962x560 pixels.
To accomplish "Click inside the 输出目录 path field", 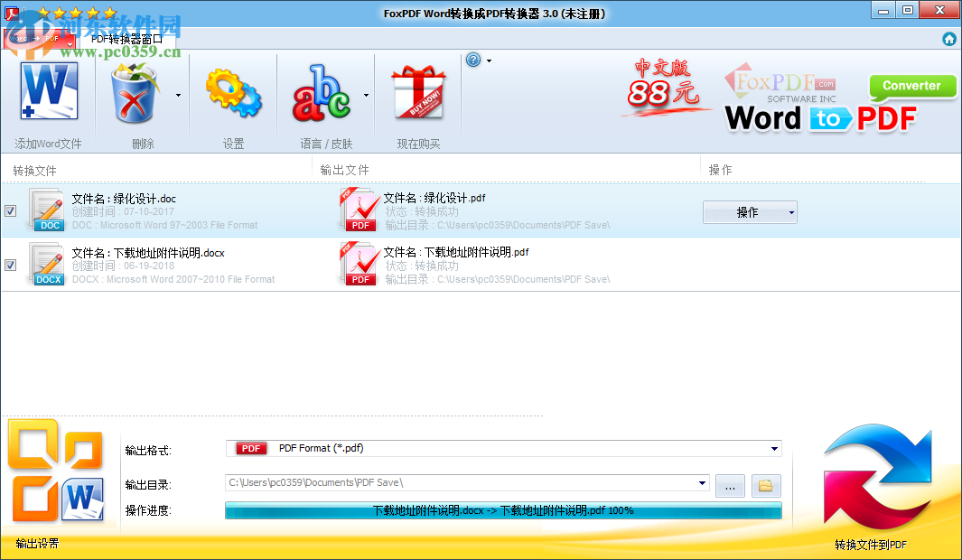I will [452, 482].
